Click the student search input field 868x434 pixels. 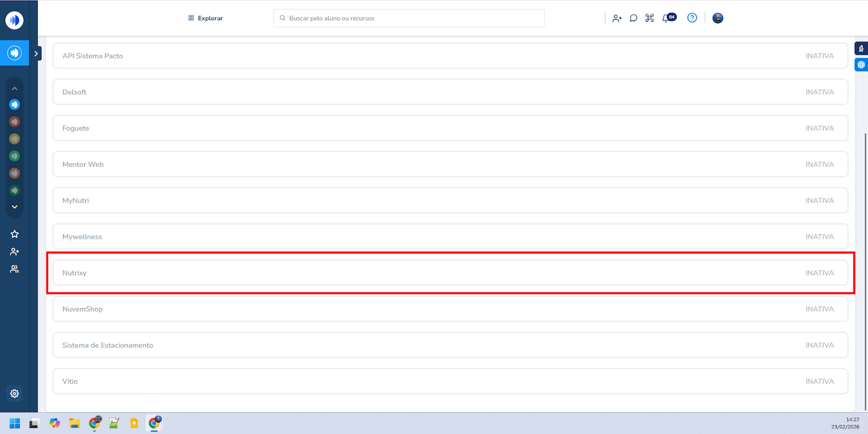click(409, 18)
